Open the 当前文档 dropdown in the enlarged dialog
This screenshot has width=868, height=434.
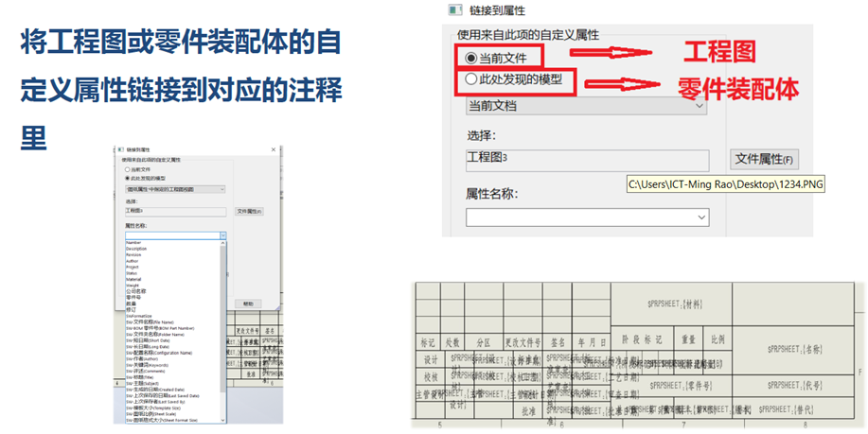(x=586, y=106)
